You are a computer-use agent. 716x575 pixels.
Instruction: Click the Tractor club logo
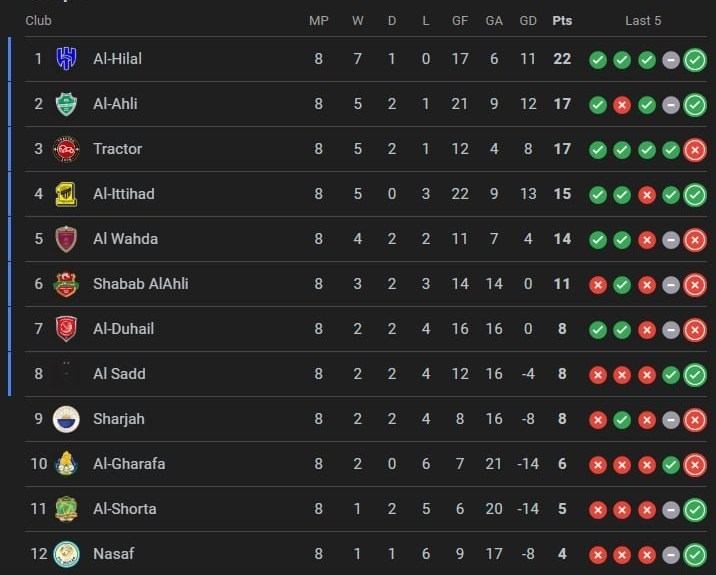66,149
